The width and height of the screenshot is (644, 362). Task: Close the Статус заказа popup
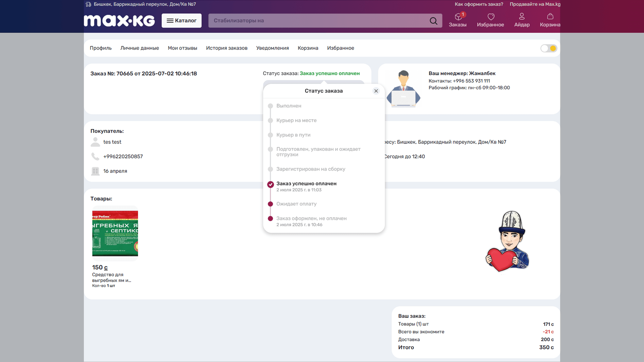[376, 91]
